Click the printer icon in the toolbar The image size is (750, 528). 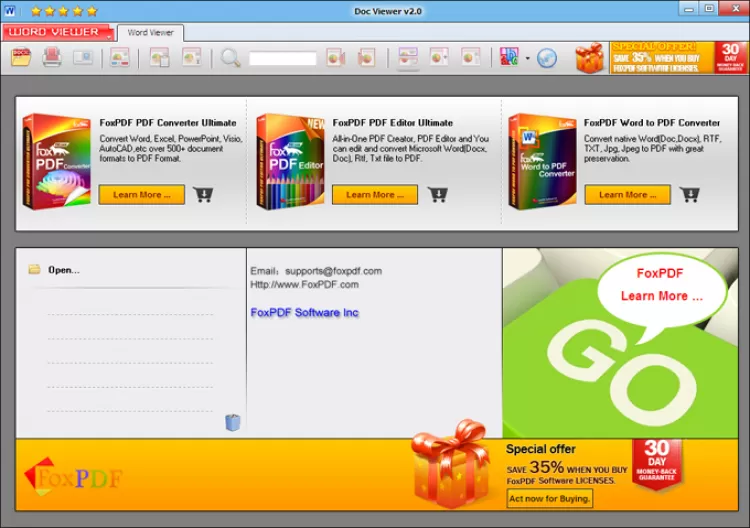coord(52,57)
